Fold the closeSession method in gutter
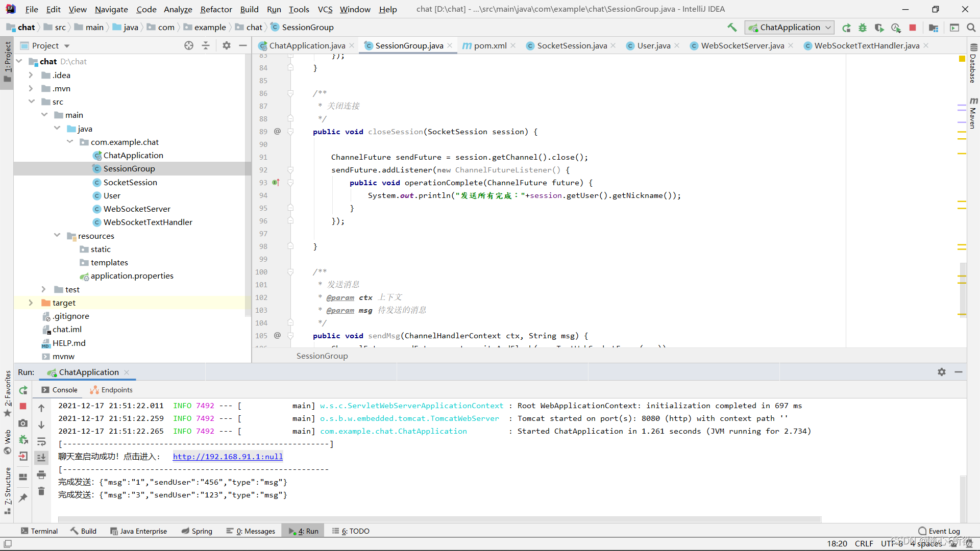The height and width of the screenshot is (551, 980). pyautogui.click(x=290, y=132)
